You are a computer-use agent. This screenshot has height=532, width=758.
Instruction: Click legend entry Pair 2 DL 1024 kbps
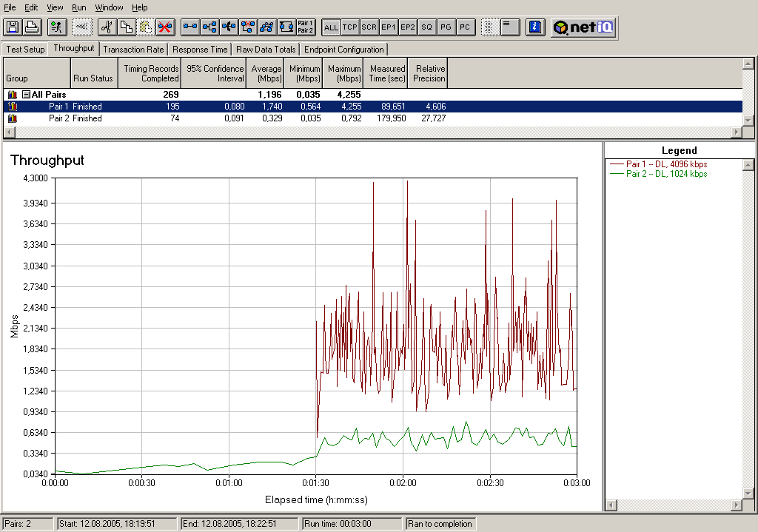(658, 174)
